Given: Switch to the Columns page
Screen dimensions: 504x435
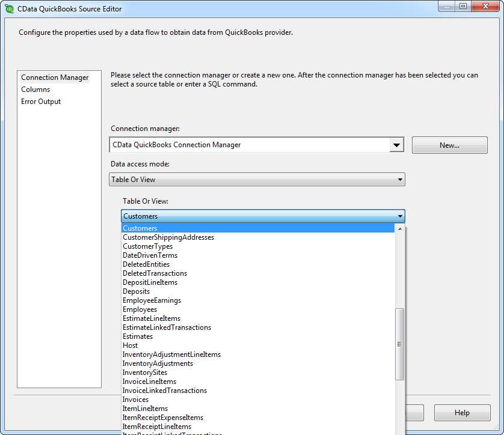Looking at the screenshot, I should click(x=35, y=89).
